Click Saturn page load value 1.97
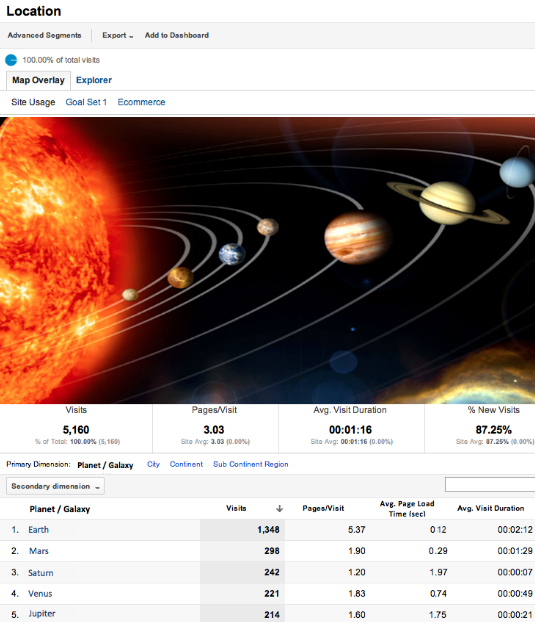 click(x=438, y=572)
